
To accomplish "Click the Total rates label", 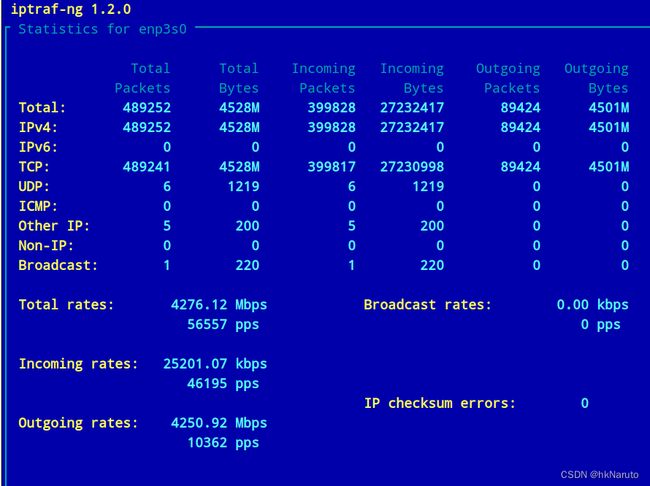I will (66, 305).
